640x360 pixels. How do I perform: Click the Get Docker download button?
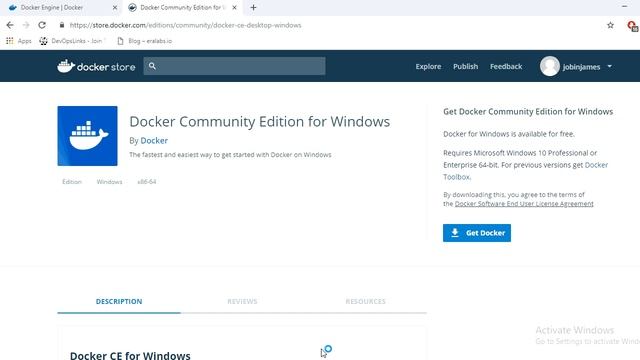click(477, 233)
